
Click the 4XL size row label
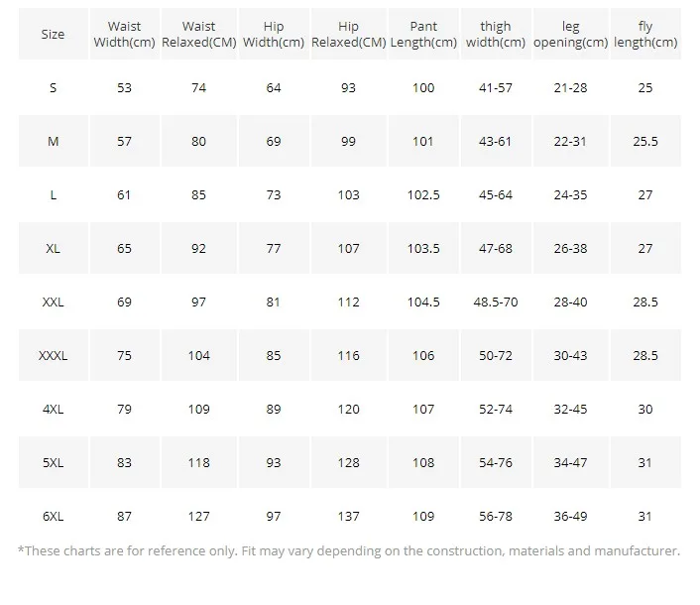(x=53, y=409)
